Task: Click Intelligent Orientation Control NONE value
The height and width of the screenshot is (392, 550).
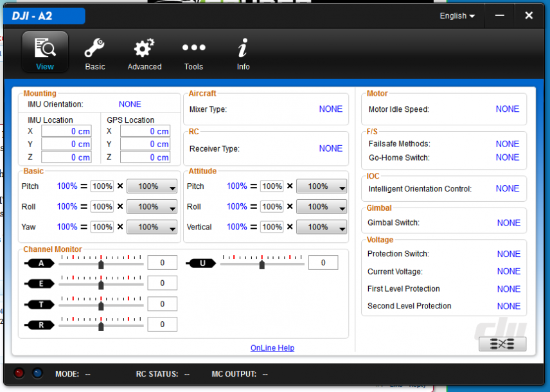Action: (507, 189)
